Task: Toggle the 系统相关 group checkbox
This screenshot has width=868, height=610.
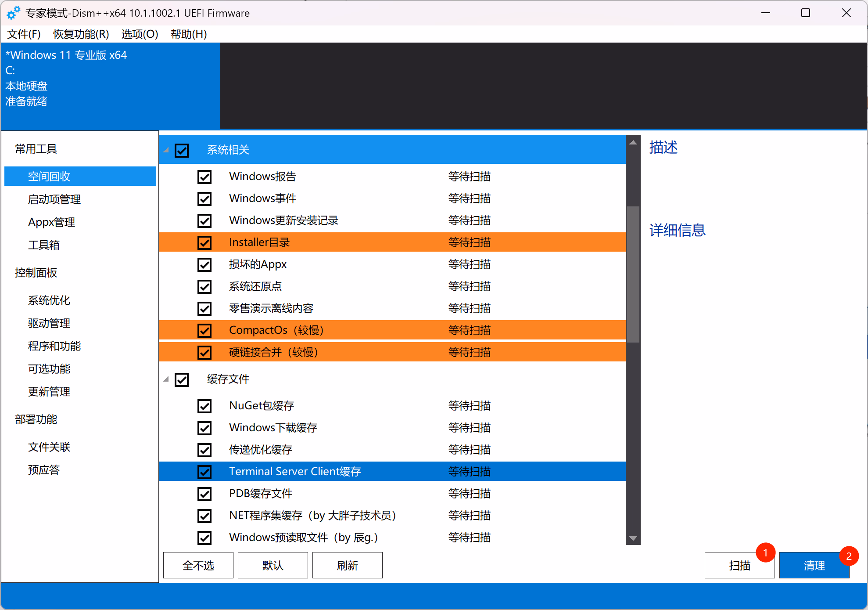Action: pos(182,150)
